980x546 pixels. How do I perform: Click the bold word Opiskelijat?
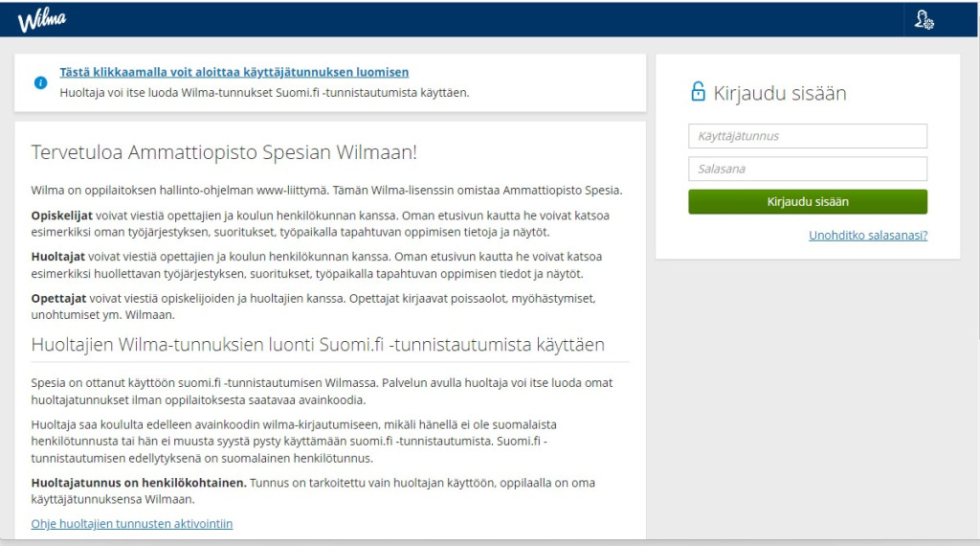(x=62, y=216)
